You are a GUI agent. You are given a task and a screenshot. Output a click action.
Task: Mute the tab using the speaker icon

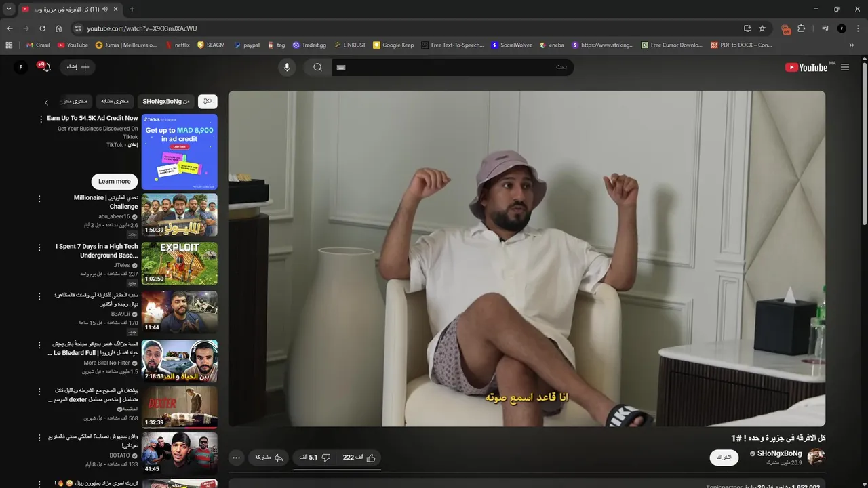click(x=104, y=9)
